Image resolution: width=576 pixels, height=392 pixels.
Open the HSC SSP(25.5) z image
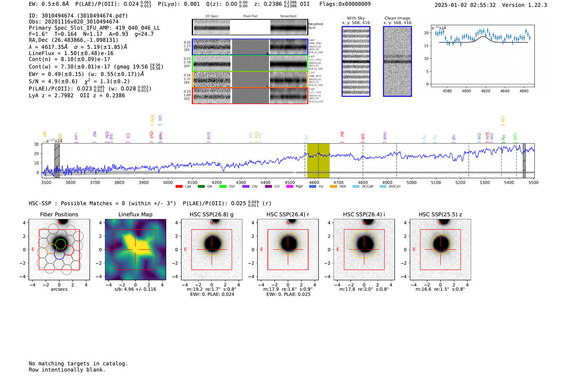[440, 250]
